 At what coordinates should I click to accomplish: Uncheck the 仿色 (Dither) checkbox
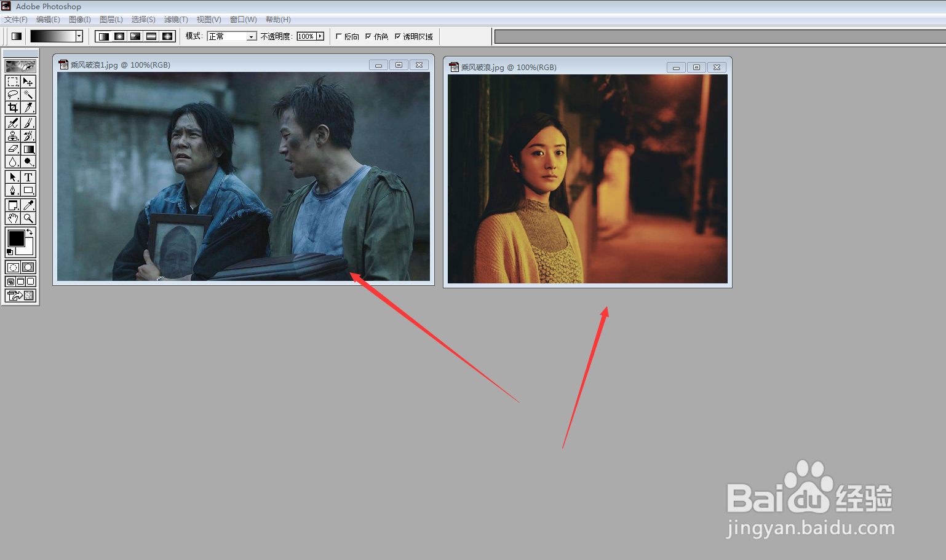pyautogui.click(x=368, y=36)
